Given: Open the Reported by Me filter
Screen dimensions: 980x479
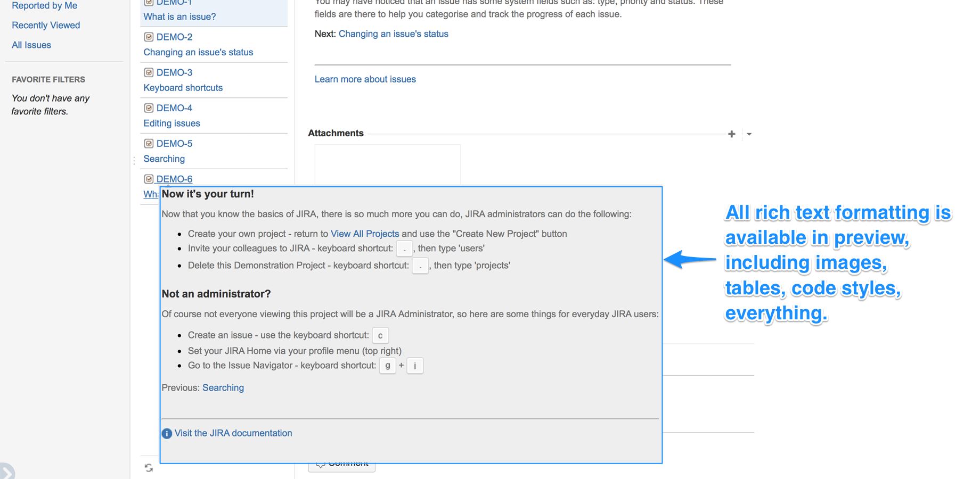Looking at the screenshot, I should coord(44,6).
